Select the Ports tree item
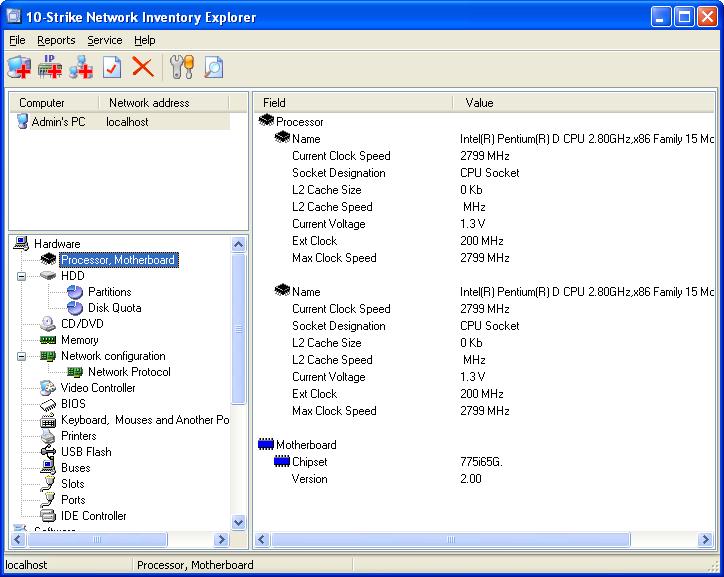This screenshot has width=724, height=577. click(x=73, y=500)
